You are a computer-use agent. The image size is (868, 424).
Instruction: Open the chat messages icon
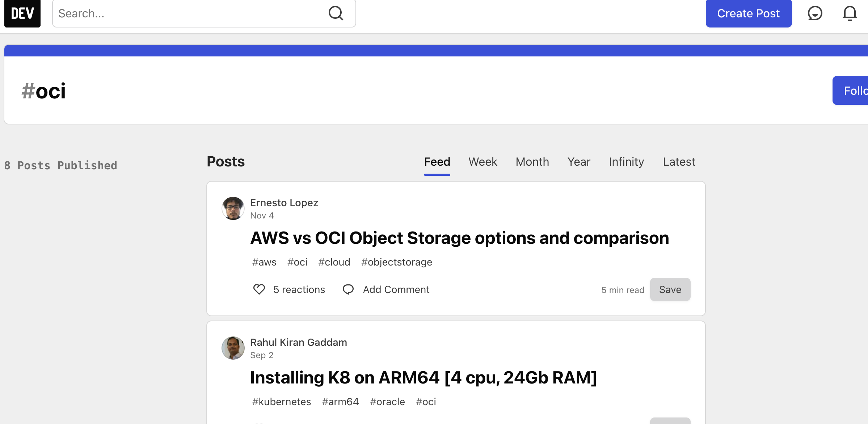(815, 13)
